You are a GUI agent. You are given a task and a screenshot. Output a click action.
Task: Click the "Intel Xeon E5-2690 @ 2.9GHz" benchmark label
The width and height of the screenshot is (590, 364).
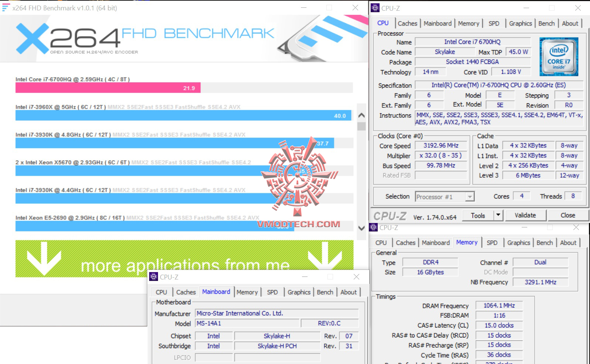click(x=70, y=218)
